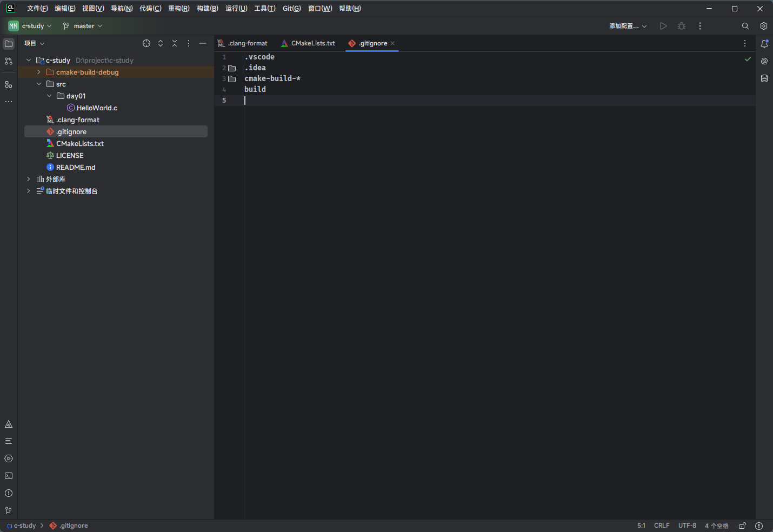Toggle the read-only lock icon in status bar
Screen dimensions: 773x532
coord(743,526)
